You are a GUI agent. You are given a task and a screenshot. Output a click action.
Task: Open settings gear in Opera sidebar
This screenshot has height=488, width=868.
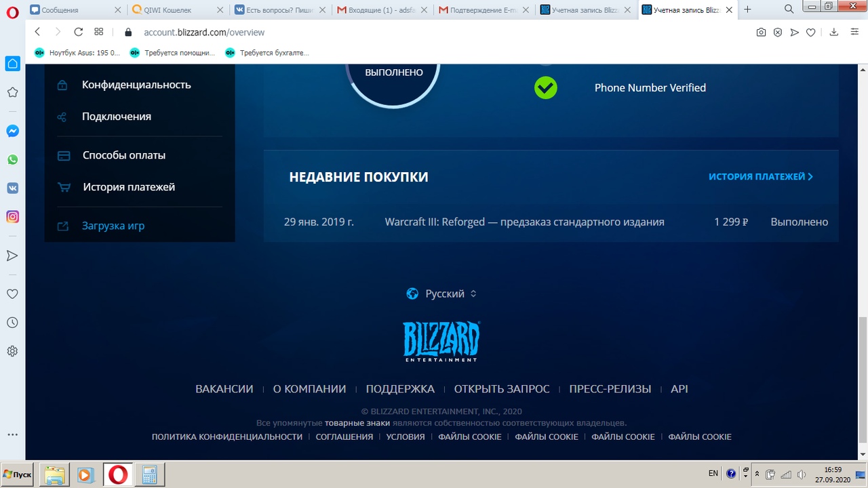(x=12, y=351)
